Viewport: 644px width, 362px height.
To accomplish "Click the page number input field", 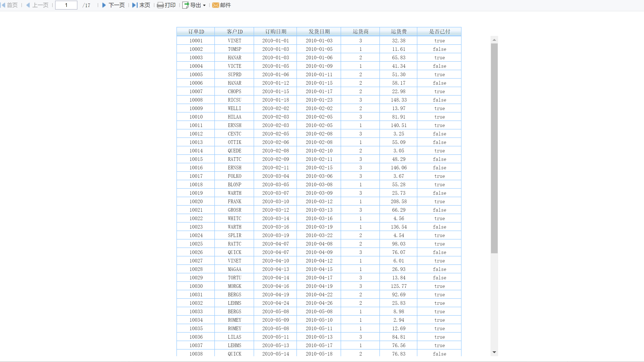I will pos(66,5).
